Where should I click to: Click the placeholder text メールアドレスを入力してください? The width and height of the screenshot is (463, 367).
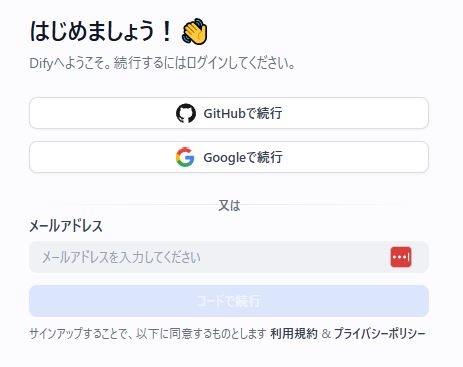pyautogui.click(x=121, y=257)
